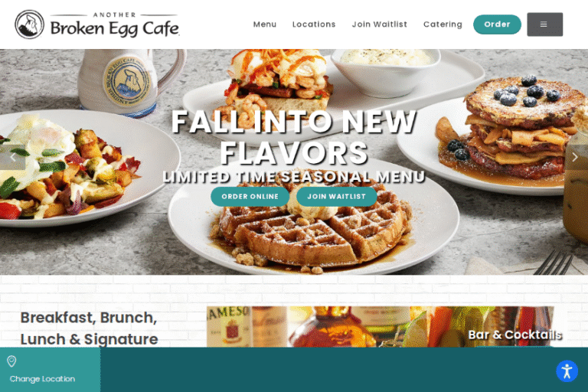Select Join Waitlist in header
Viewport: 588px width, 392px height.
pos(380,24)
